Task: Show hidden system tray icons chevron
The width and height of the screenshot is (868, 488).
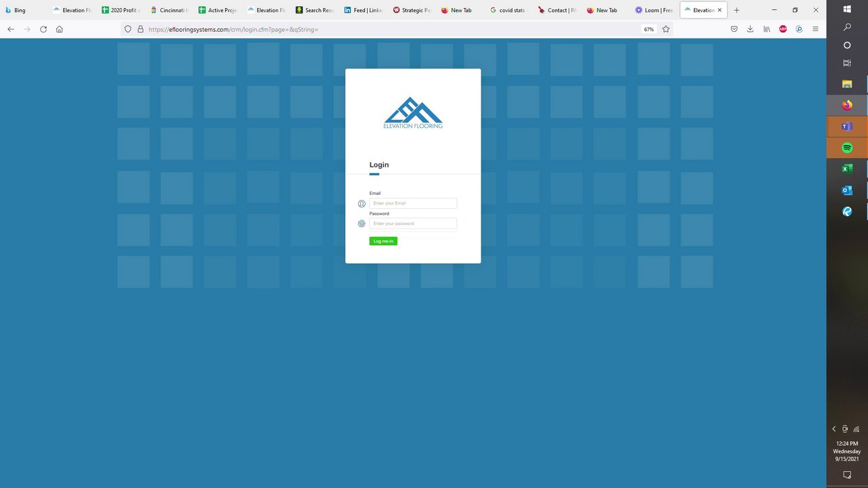Action: [x=834, y=429]
